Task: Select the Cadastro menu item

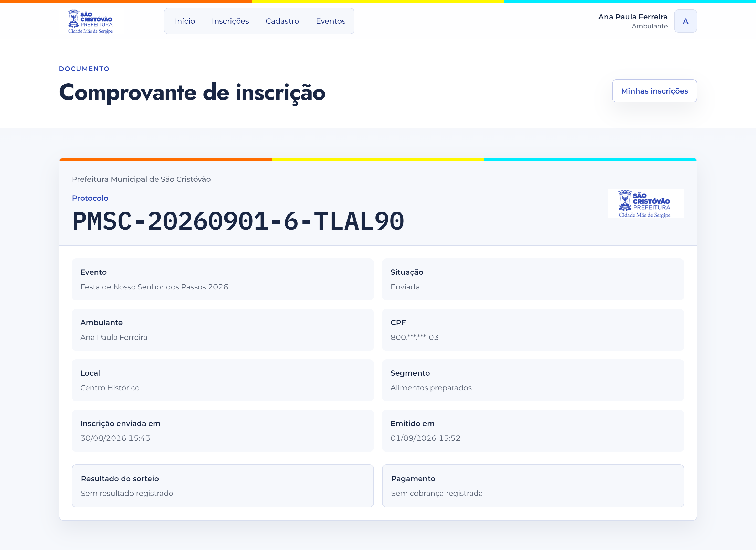Action: [x=282, y=21]
